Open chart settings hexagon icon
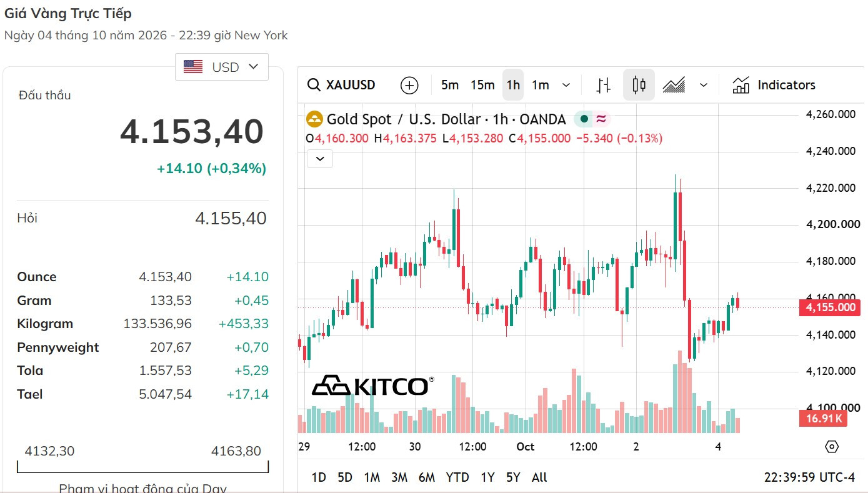 tap(831, 446)
